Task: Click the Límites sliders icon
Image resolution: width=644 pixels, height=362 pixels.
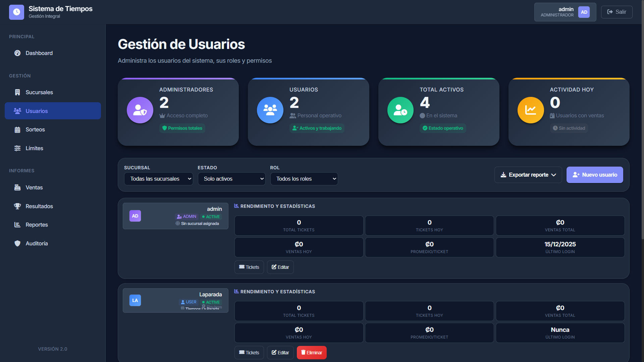Action: 17,148
